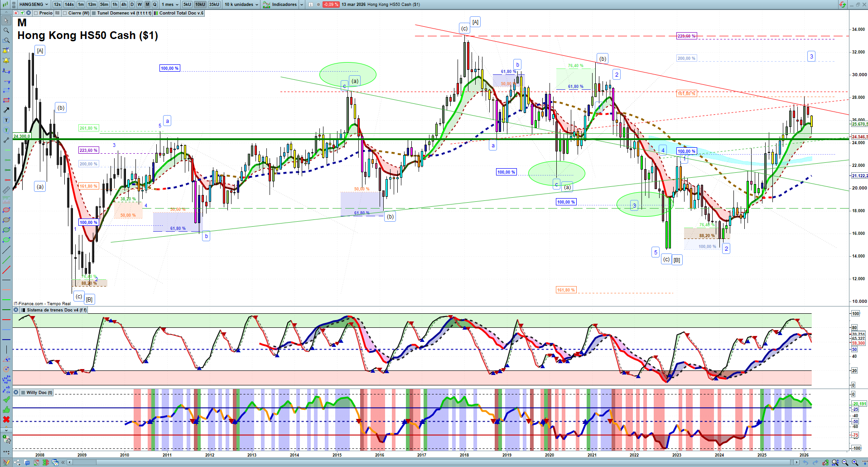Click the zoom out magnifier in bottom bar

click(845, 462)
